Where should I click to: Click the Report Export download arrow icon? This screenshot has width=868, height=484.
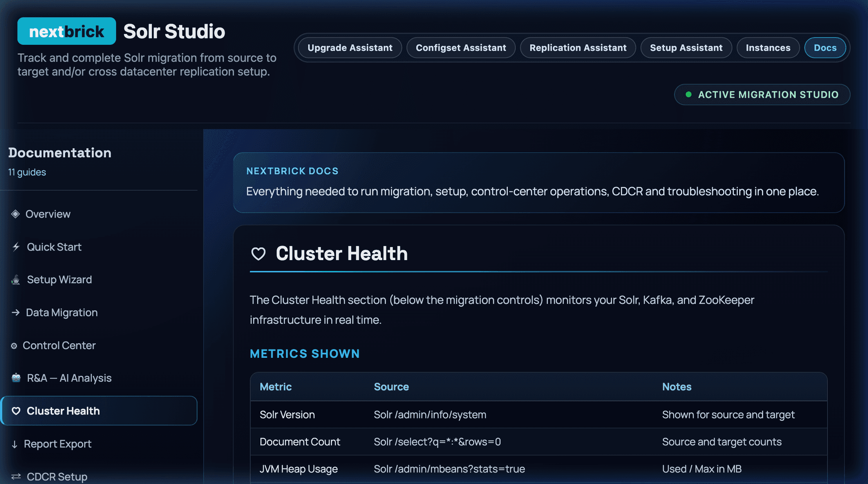tap(14, 444)
